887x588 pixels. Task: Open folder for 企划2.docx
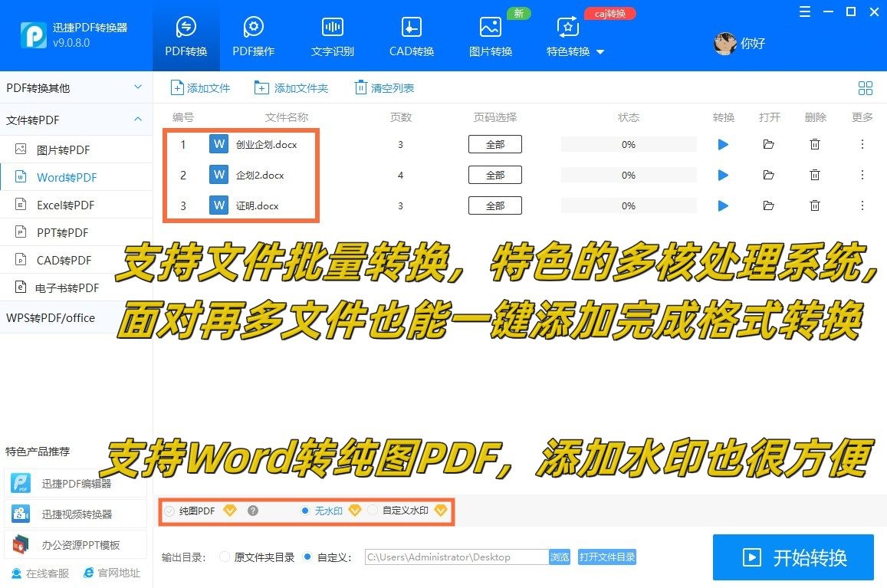768,175
